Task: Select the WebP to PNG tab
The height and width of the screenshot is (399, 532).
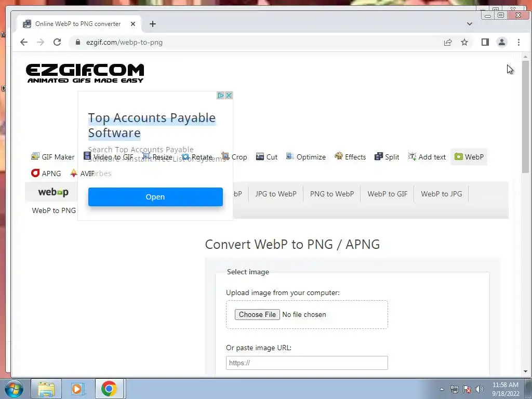Action: 54,210
